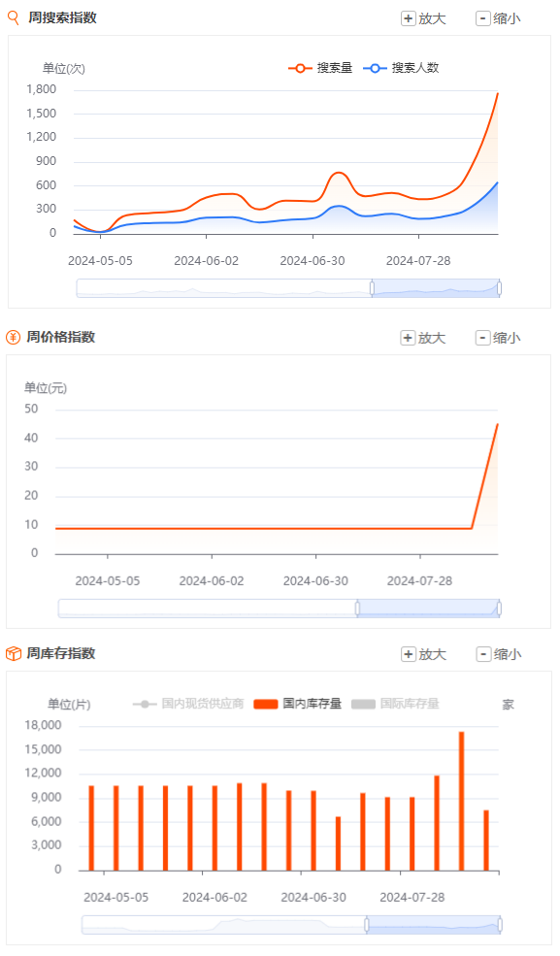This screenshot has height=956, width=560.
Task: Click 缩小 minus icon for price index
Action: coord(482,338)
